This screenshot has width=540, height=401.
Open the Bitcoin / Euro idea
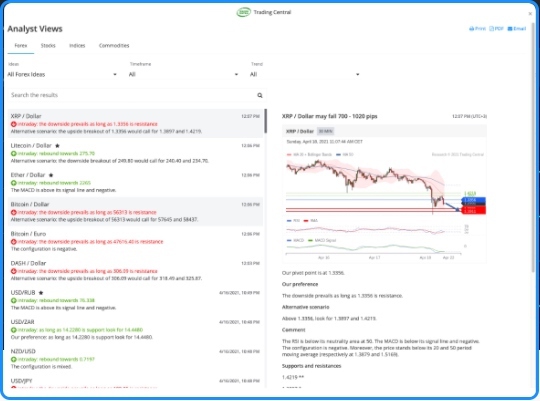(x=135, y=241)
